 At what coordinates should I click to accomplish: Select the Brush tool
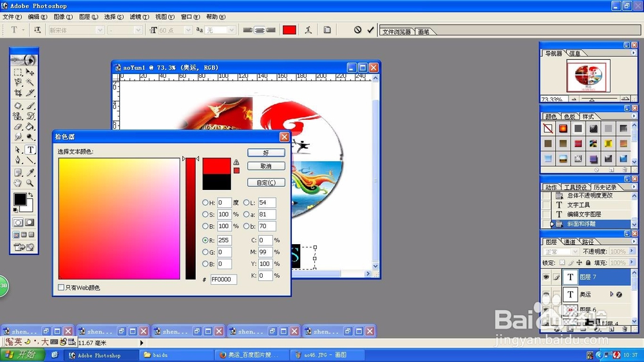(30, 106)
